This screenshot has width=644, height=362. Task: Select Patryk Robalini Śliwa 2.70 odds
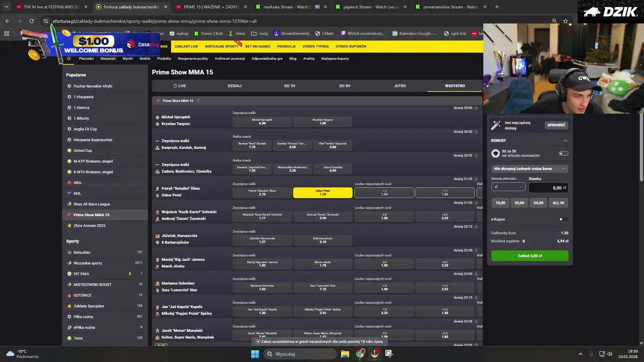click(x=262, y=193)
